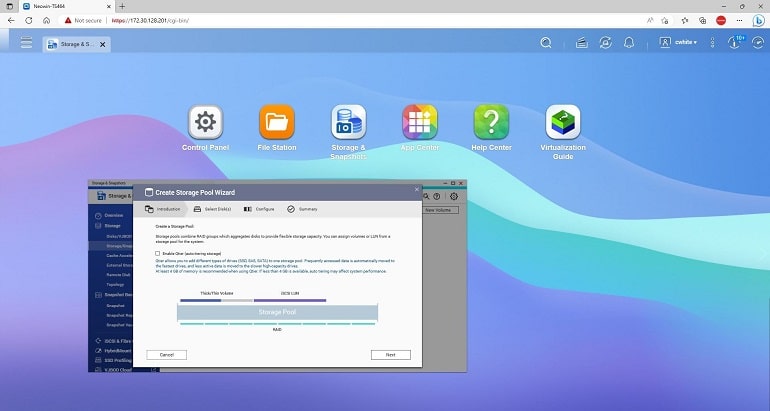Expand the cwhite user account dropdown
770x411 pixels.
pyautogui.click(x=680, y=43)
